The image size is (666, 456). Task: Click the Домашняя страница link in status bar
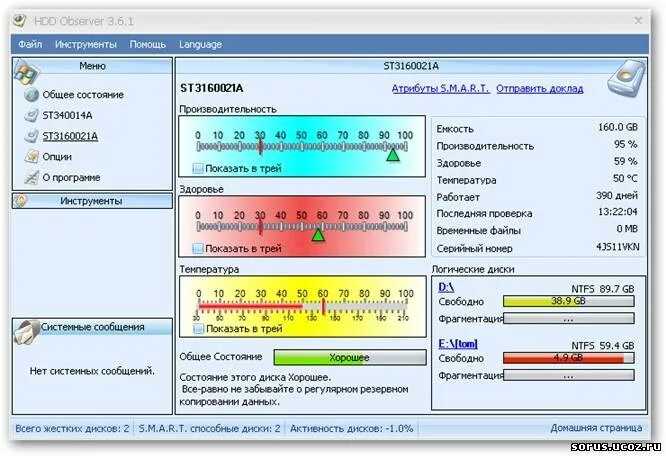point(596,428)
